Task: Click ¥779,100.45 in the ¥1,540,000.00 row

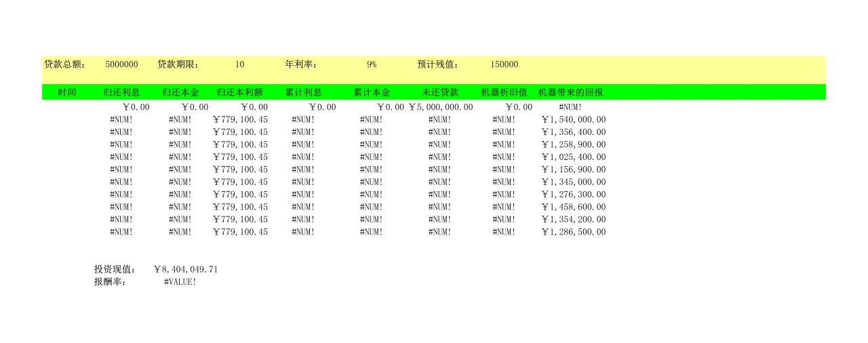Action: pos(240,120)
